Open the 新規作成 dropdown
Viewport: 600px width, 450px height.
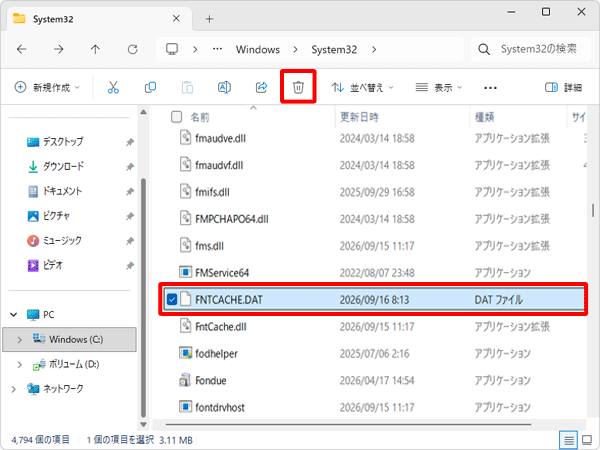point(47,88)
